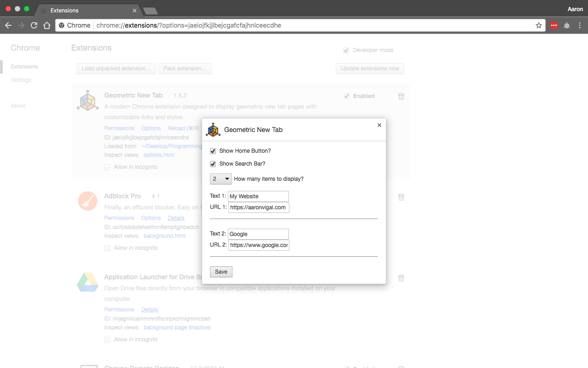Viewport: 588px width, 368px height.
Task: Click the Update extensions now button
Action: (x=370, y=69)
